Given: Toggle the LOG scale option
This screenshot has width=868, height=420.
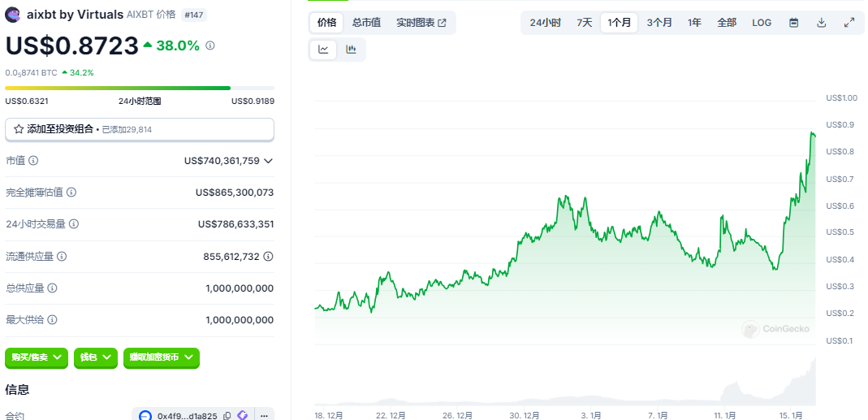Looking at the screenshot, I should click(762, 23).
